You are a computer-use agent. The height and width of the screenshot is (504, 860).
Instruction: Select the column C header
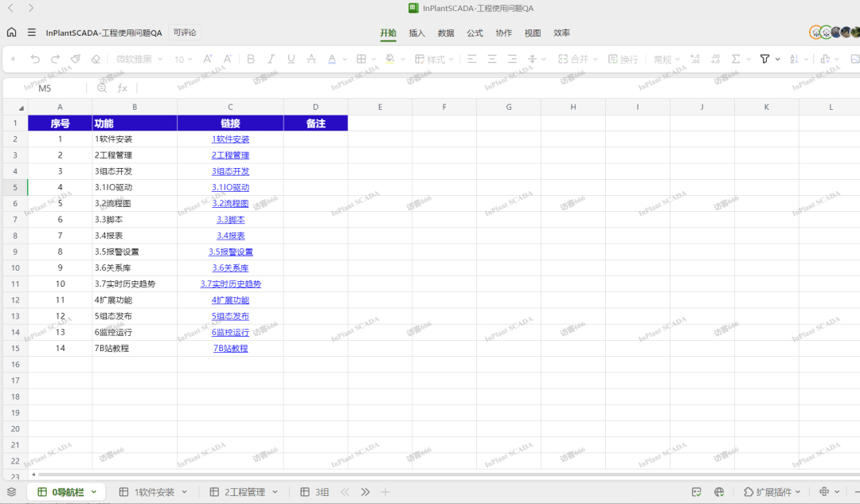[x=230, y=107]
